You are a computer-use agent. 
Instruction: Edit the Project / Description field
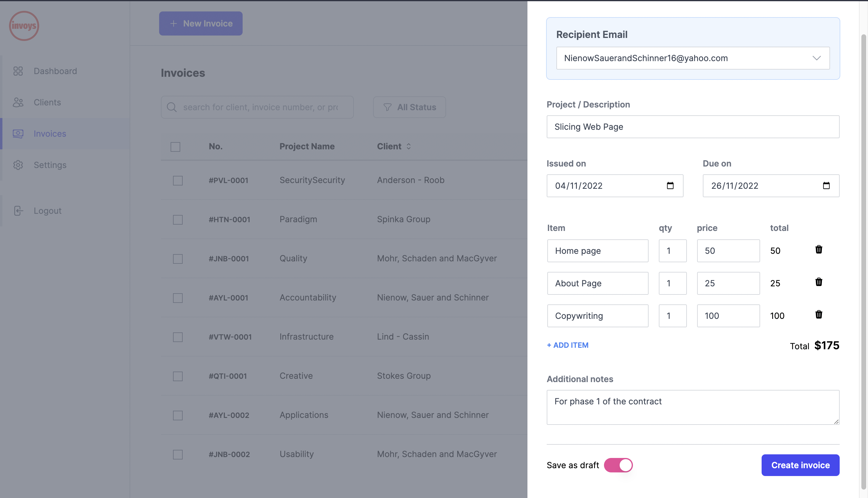(x=693, y=127)
